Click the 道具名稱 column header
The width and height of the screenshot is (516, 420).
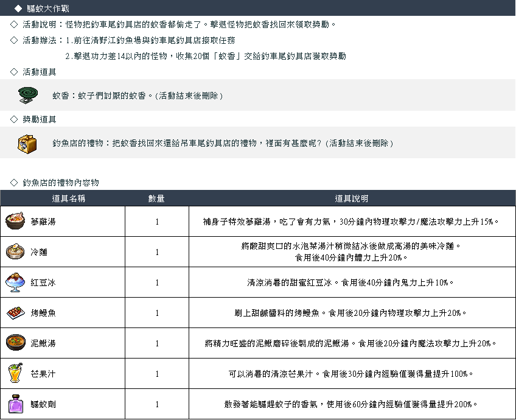[x=68, y=199]
